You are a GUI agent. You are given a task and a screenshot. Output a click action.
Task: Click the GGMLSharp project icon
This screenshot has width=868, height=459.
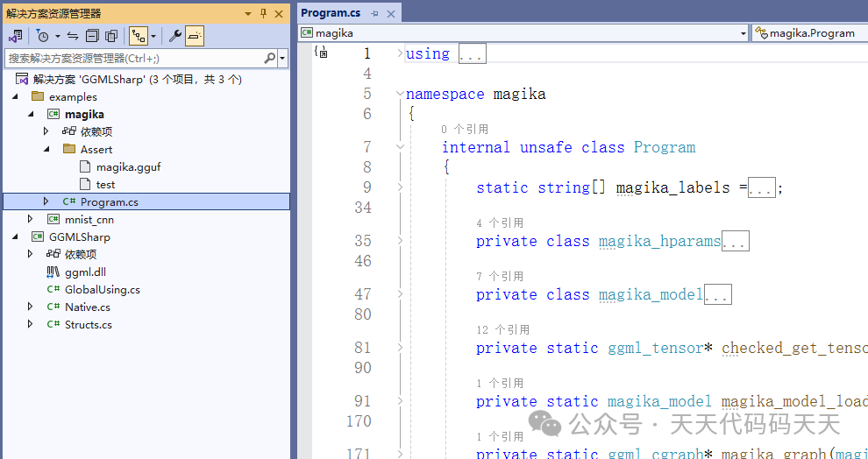tap(38, 237)
